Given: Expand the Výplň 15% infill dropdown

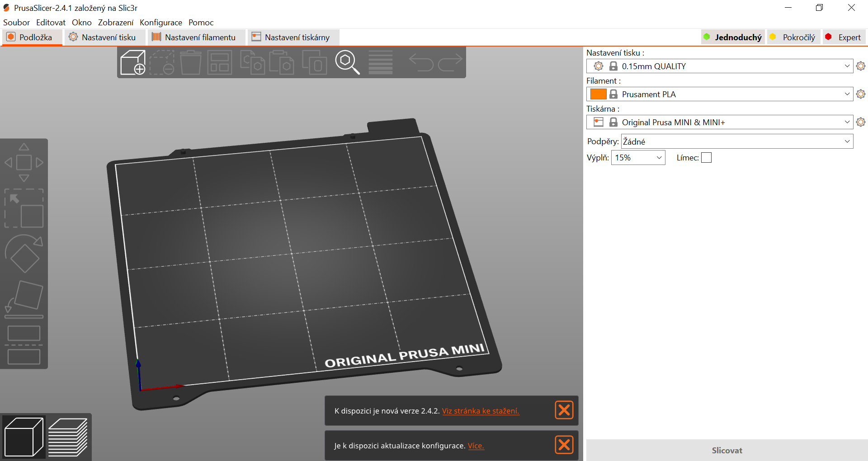Looking at the screenshot, I should (638, 157).
